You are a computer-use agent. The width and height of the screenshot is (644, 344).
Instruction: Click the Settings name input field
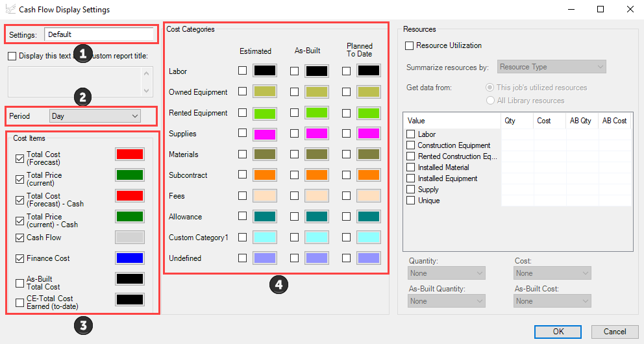[x=100, y=34]
